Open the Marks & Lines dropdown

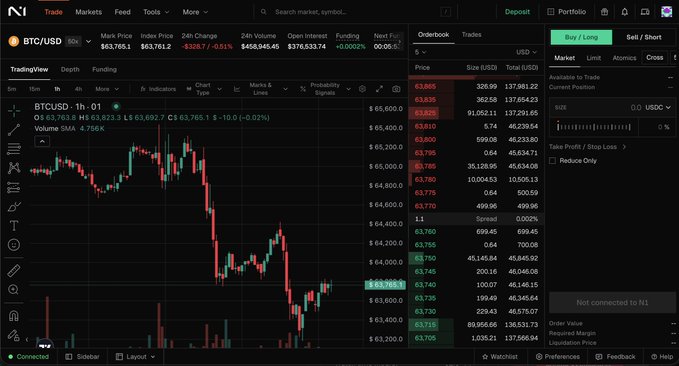click(261, 89)
